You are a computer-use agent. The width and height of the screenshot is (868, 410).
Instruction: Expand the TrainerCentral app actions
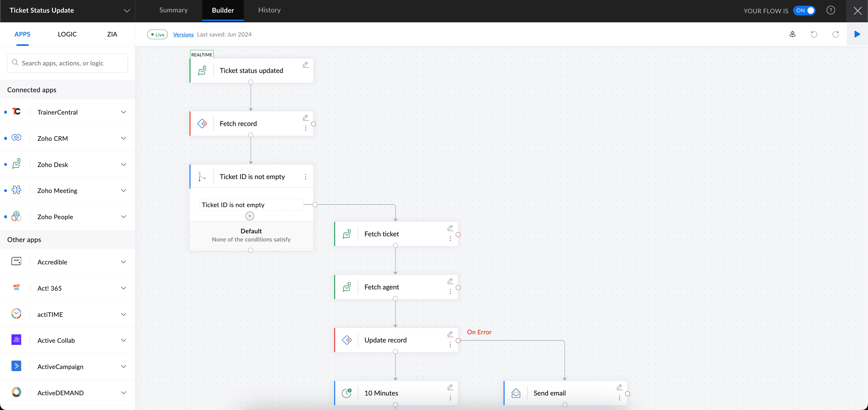tap(123, 112)
